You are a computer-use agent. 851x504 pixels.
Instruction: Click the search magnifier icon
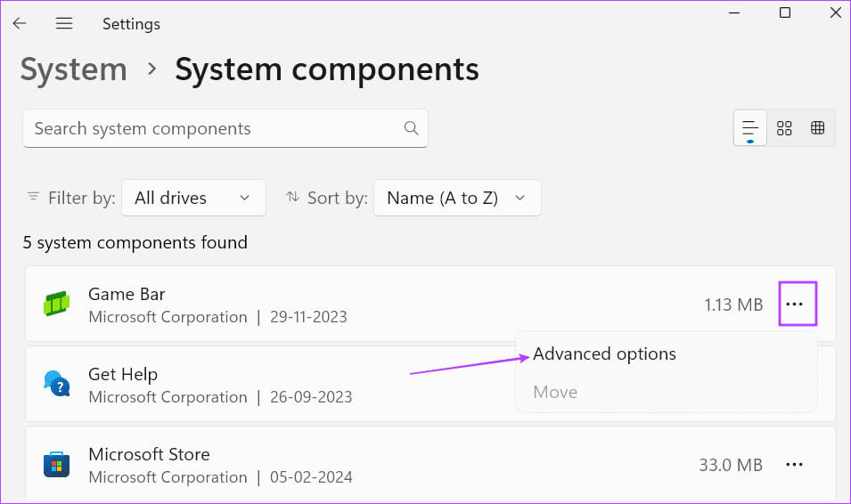[x=412, y=128]
